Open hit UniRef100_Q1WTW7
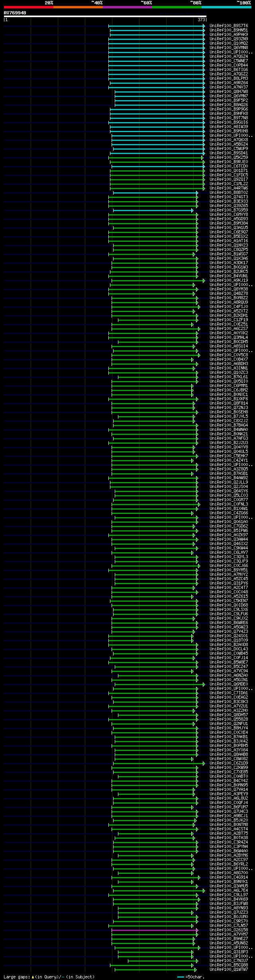 coord(229,970)
